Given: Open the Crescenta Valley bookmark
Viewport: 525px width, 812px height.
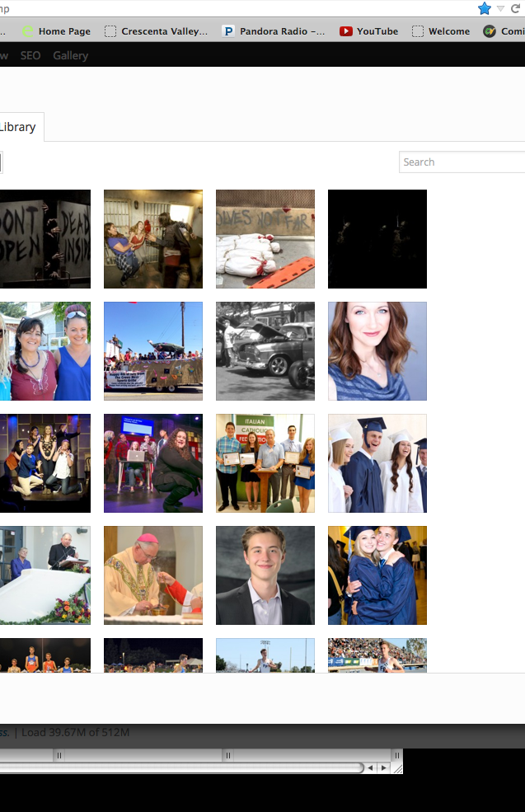Looking at the screenshot, I should [x=157, y=31].
